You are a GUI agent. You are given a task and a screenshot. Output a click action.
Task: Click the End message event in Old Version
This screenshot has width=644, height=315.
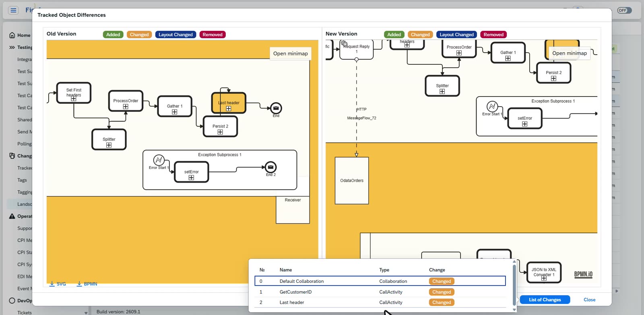point(276,108)
